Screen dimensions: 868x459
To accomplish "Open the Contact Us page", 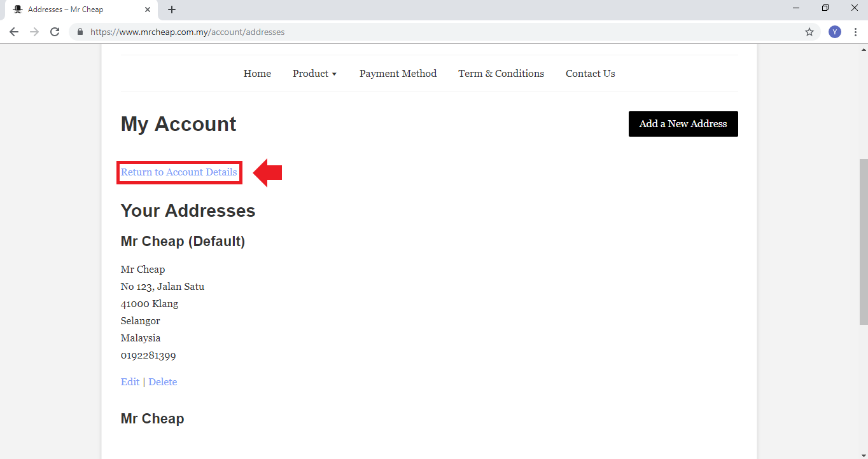I will pos(590,74).
